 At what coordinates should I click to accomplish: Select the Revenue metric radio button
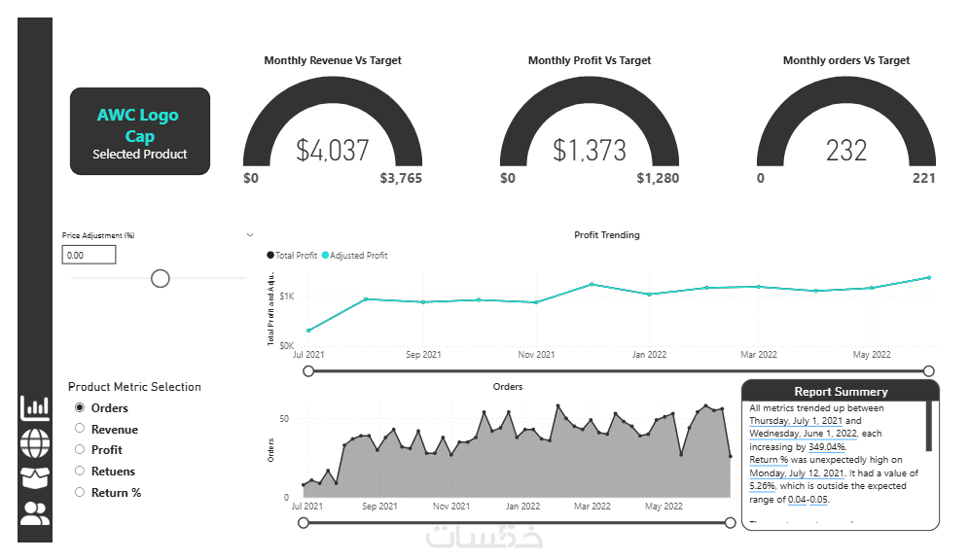pyautogui.click(x=80, y=429)
